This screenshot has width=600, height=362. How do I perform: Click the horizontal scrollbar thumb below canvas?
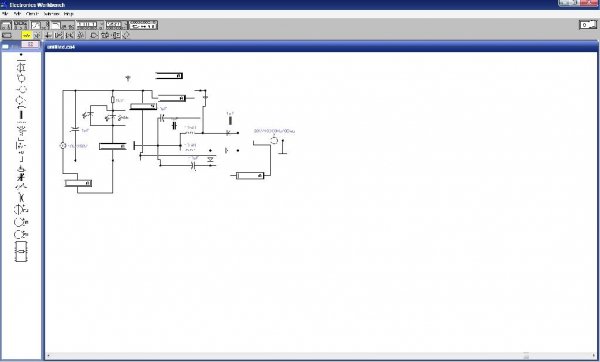pyautogui.click(x=526, y=356)
